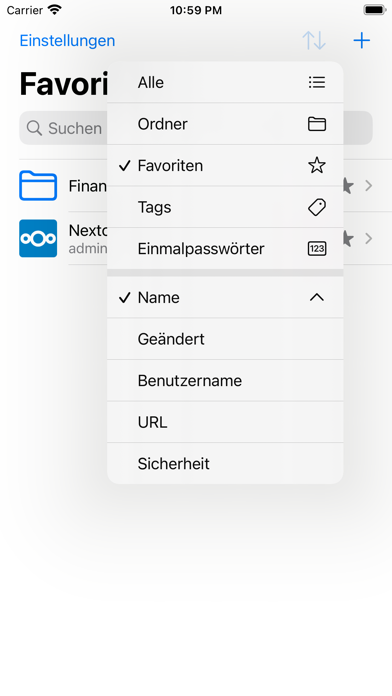Open Einstellungen

click(67, 41)
